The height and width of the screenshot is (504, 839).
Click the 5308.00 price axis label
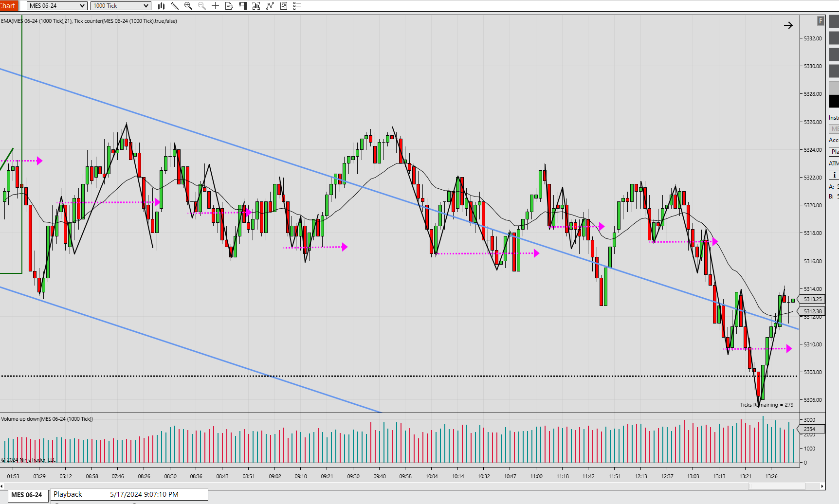pos(813,372)
